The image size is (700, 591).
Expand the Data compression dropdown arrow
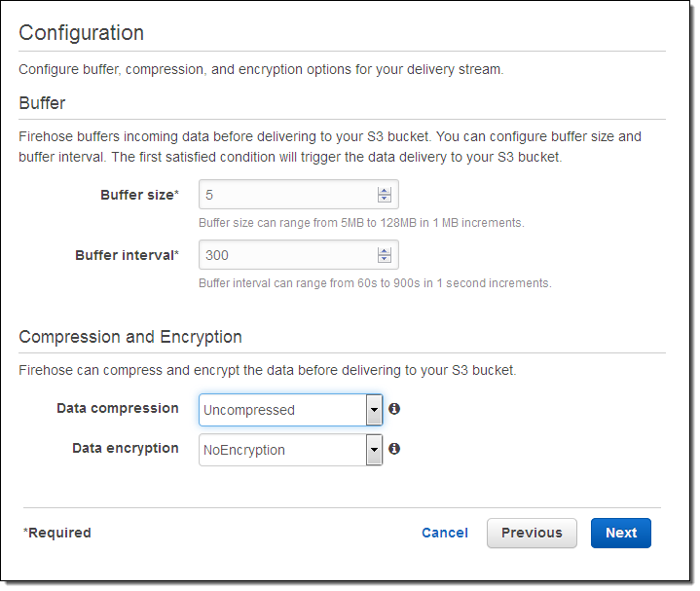[x=374, y=410]
